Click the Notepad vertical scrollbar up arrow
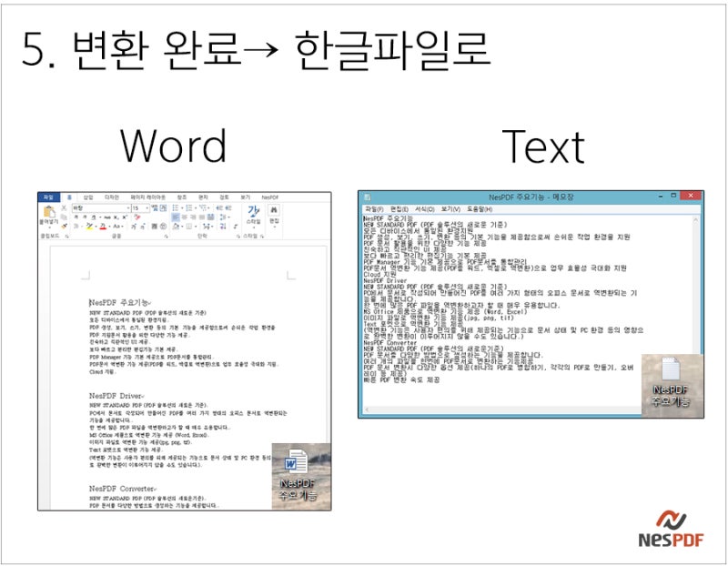The image size is (728, 566). 695,220
